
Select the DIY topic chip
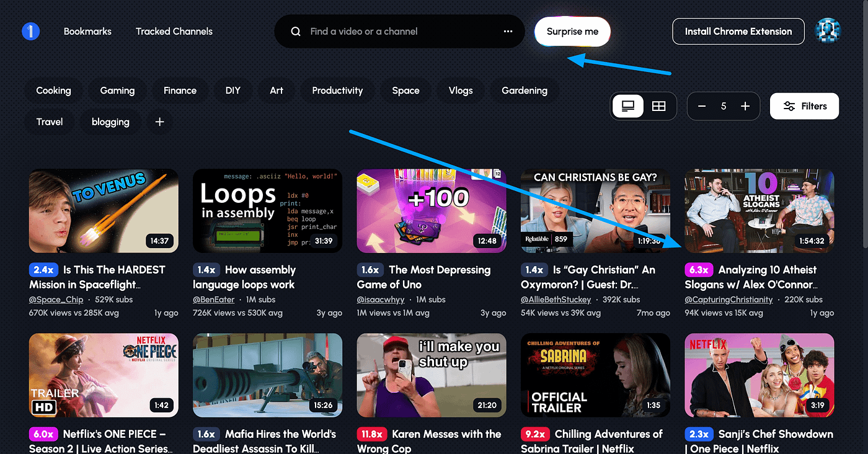coord(232,91)
